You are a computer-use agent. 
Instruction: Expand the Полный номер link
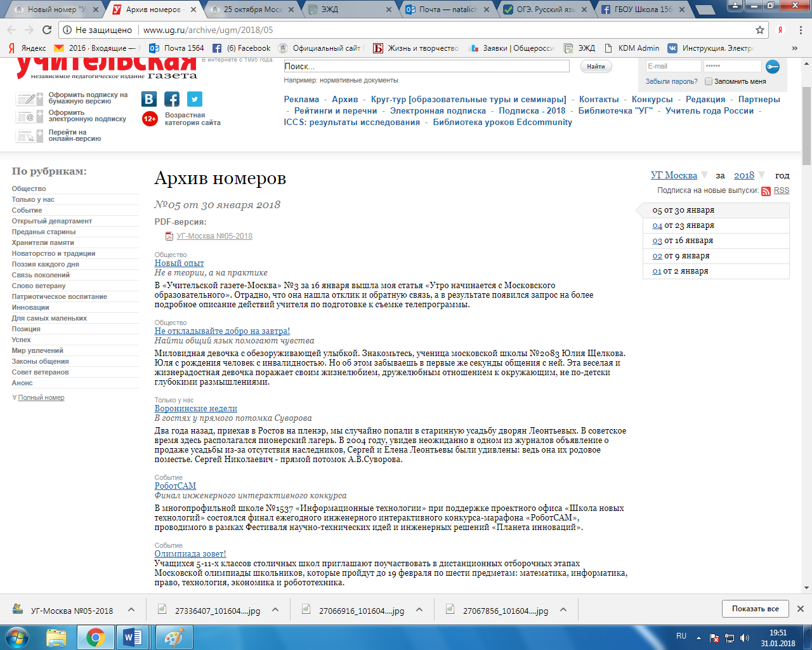[41, 398]
